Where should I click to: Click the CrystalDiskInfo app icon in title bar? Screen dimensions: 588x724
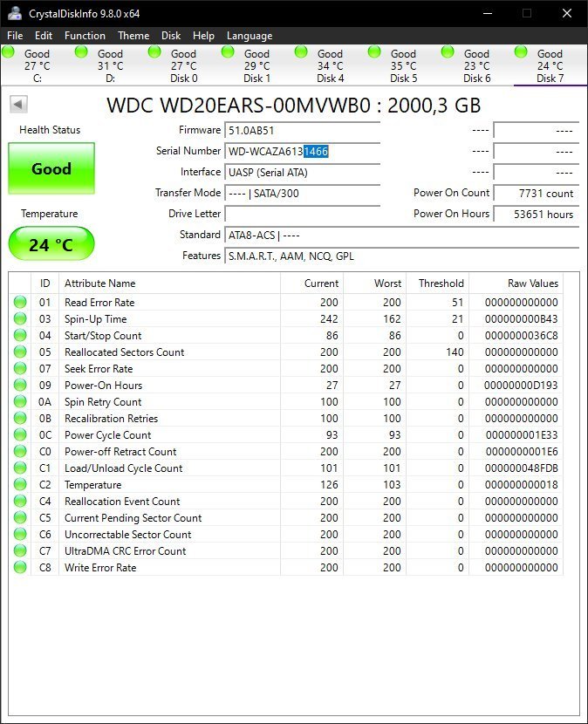[15, 13]
